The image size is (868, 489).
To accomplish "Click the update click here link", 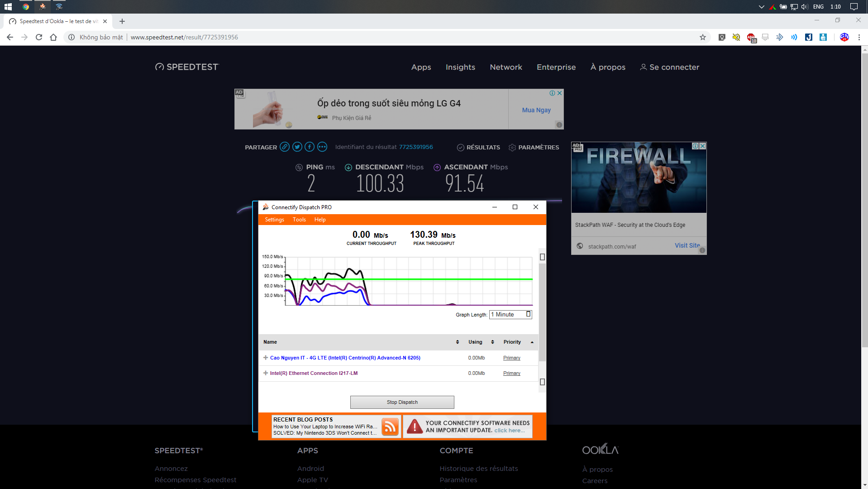I will (x=509, y=430).
